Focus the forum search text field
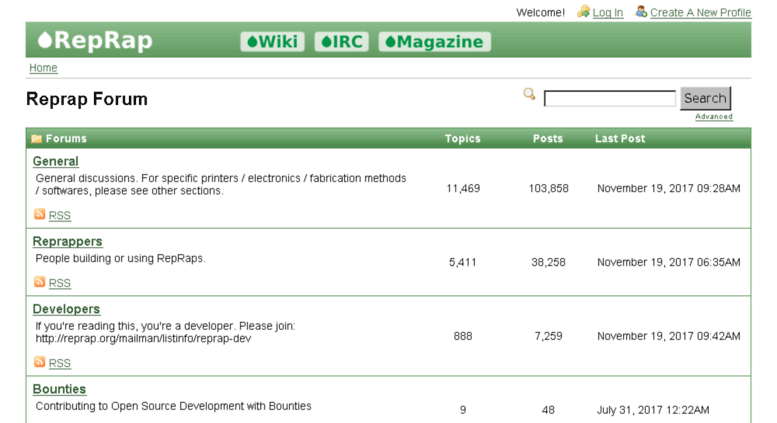The image size is (777, 423). [x=610, y=99]
